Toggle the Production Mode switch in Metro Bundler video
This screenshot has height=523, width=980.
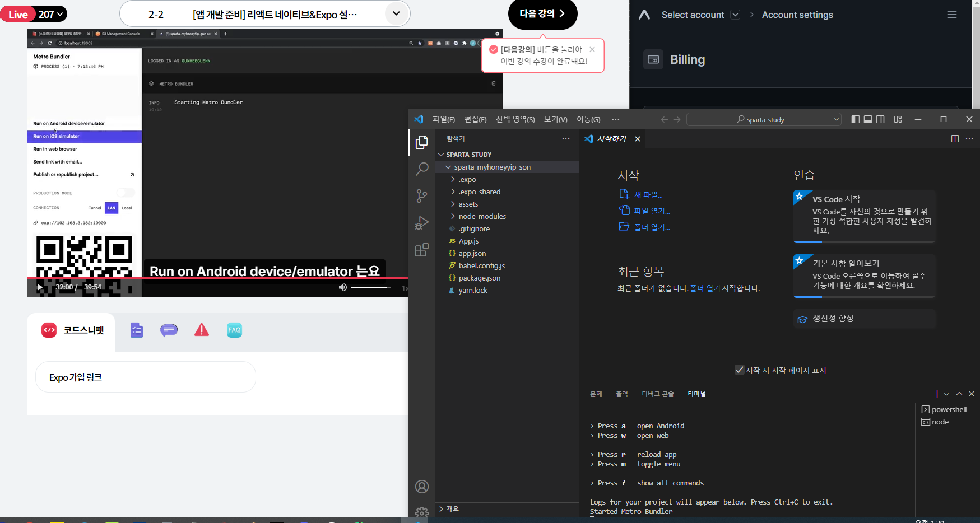coord(126,193)
